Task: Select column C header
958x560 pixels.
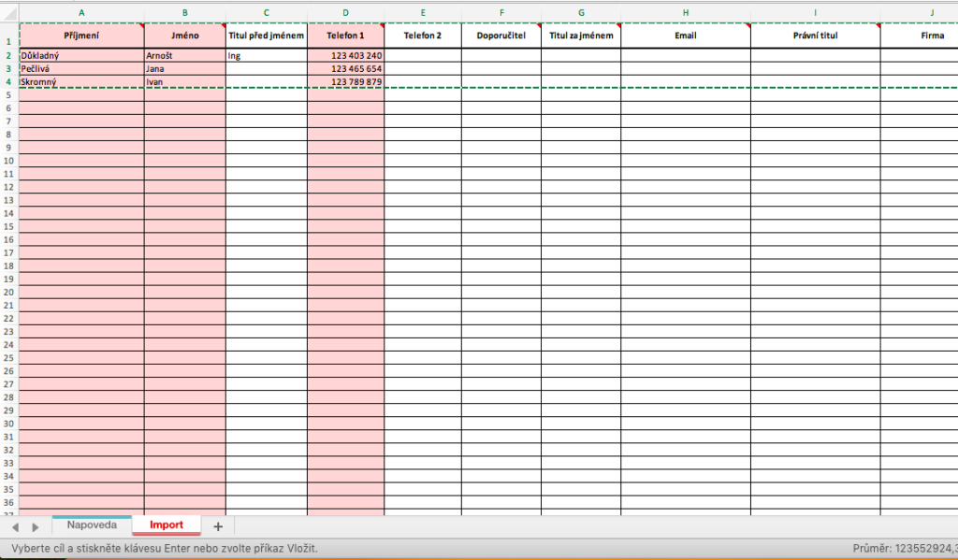Action: point(267,13)
